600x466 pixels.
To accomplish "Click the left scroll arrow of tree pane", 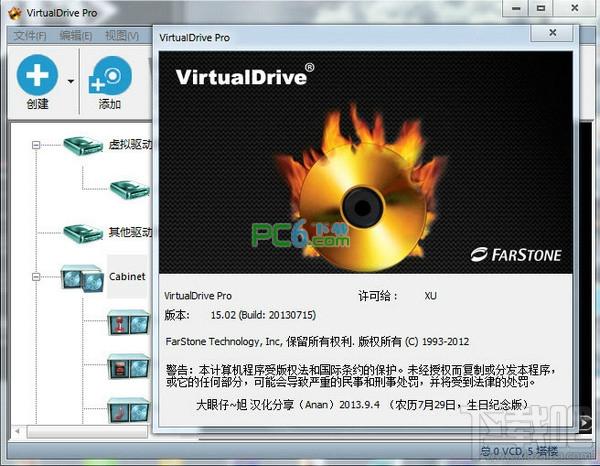I will coord(17,431).
